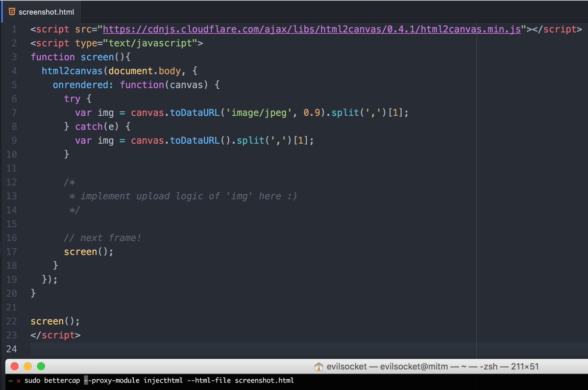This screenshot has height=390, width=588.
Task: Click 'screen();' call on line 22
Action: [55, 321]
